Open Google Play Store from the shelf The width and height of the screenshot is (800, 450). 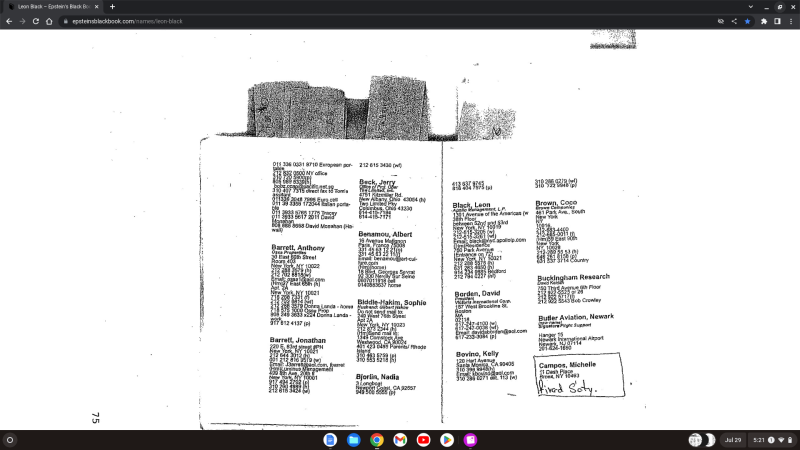click(447, 440)
